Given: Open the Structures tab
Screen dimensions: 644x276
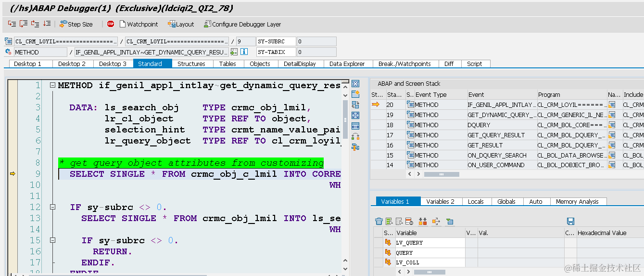Looking at the screenshot, I should click(x=191, y=64).
